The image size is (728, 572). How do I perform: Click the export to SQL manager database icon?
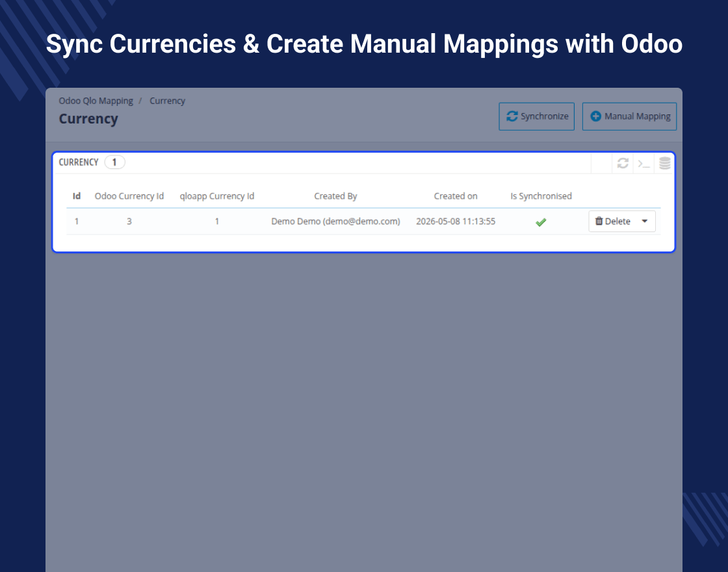click(x=664, y=163)
